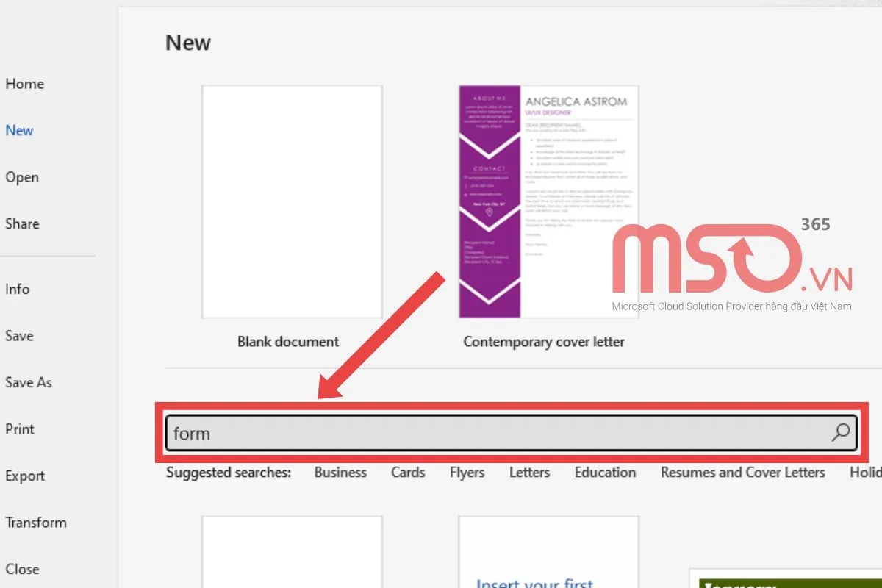This screenshot has height=588, width=882.
Task: Open the Transform feature
Action: pyautogui.click(x=36, y=522)
